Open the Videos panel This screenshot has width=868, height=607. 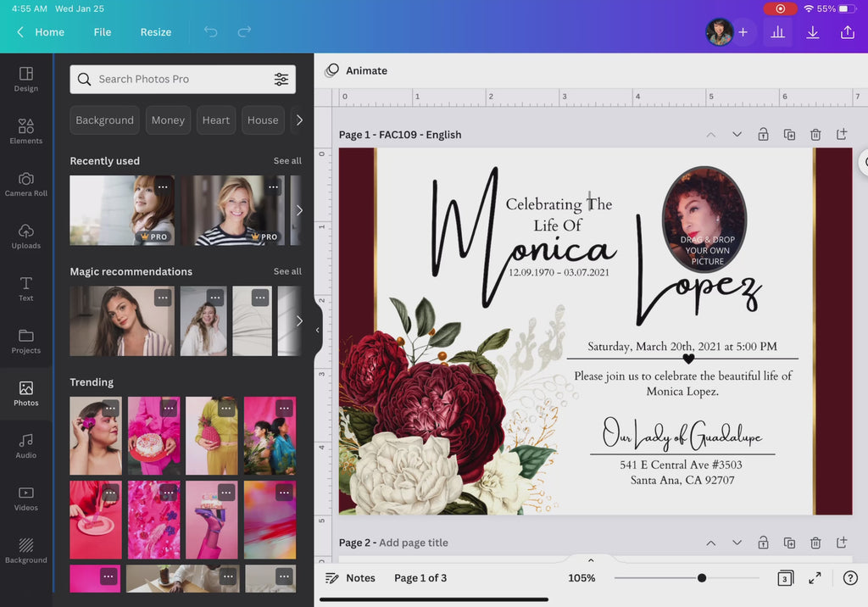26,499
